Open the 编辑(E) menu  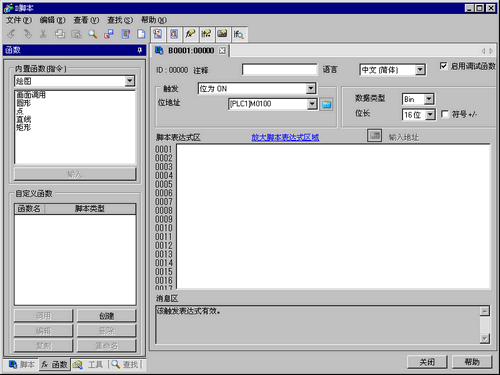point(52,20)
